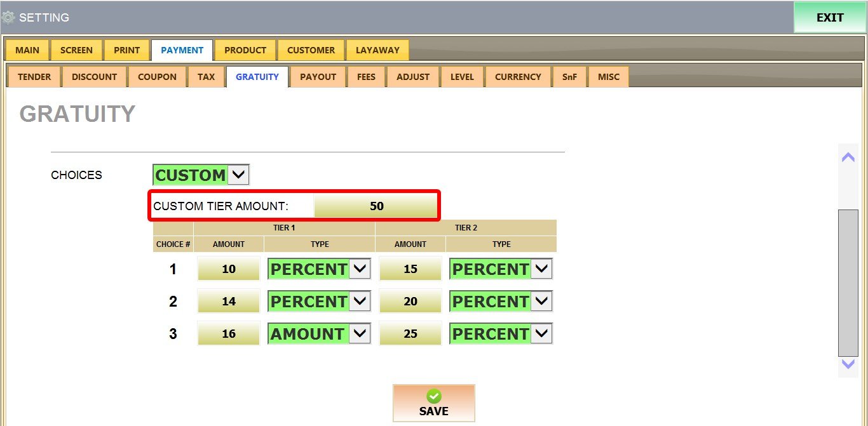Click the settings gear icon in title bar
This screenshot has height=426, width=868.
click(8, 18)
